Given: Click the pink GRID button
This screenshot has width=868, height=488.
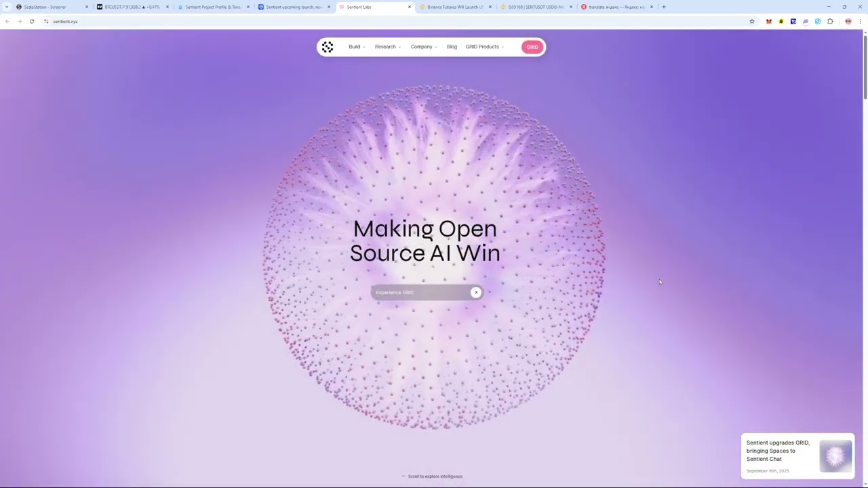Looking at the screenshot, I should point(532,47).
